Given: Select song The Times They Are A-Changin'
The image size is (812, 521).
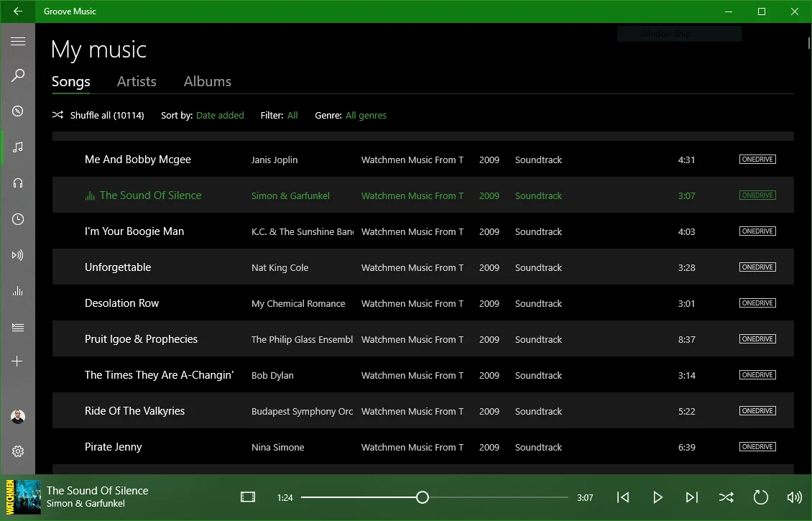Looking at the screenshot, I should pos(423,375).
